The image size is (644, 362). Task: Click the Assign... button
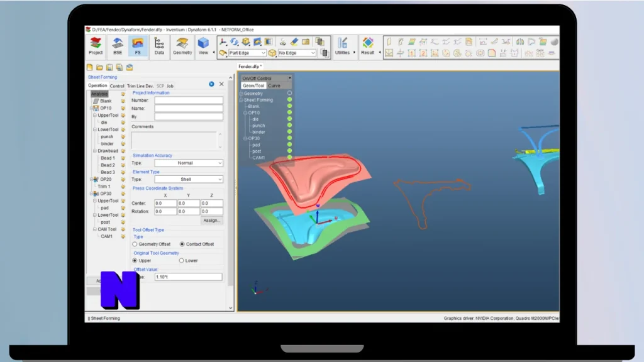click(211, 221)
